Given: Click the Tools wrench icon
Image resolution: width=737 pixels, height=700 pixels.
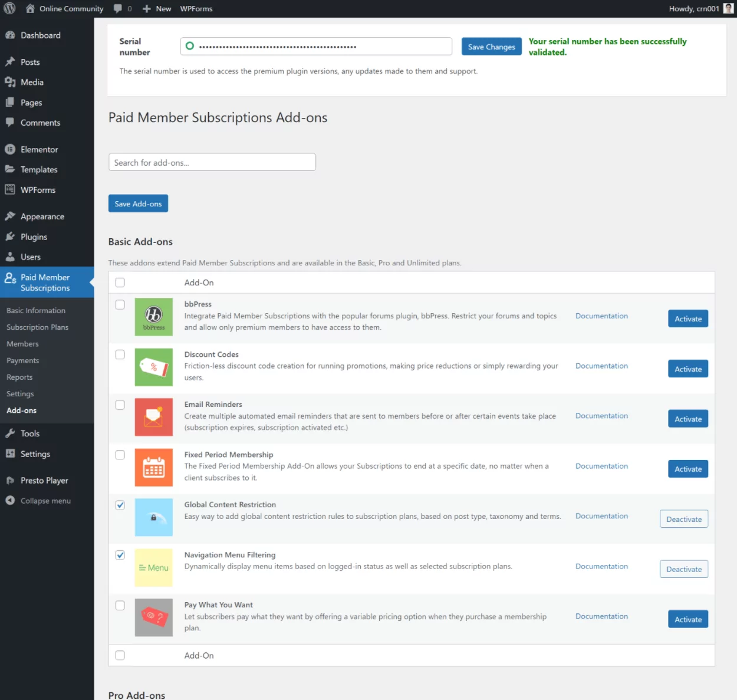Looking at the screenshot, I should [10, 433].
